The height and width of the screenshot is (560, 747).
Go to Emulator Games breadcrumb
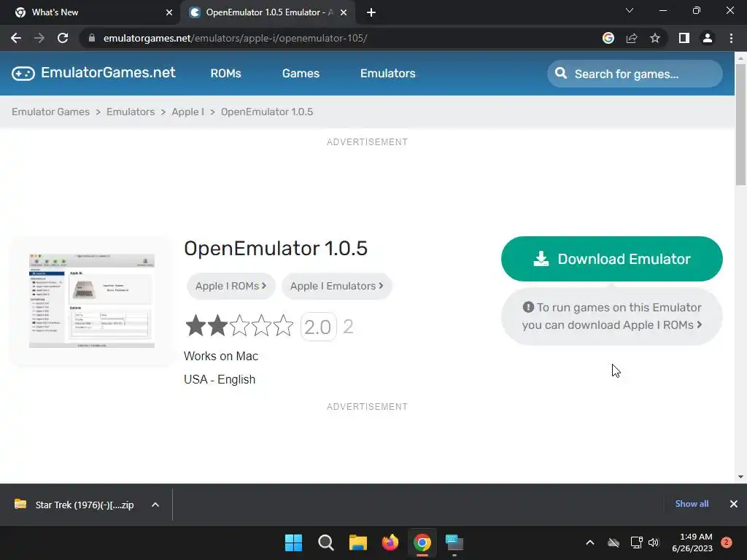(x=50, y=112)
